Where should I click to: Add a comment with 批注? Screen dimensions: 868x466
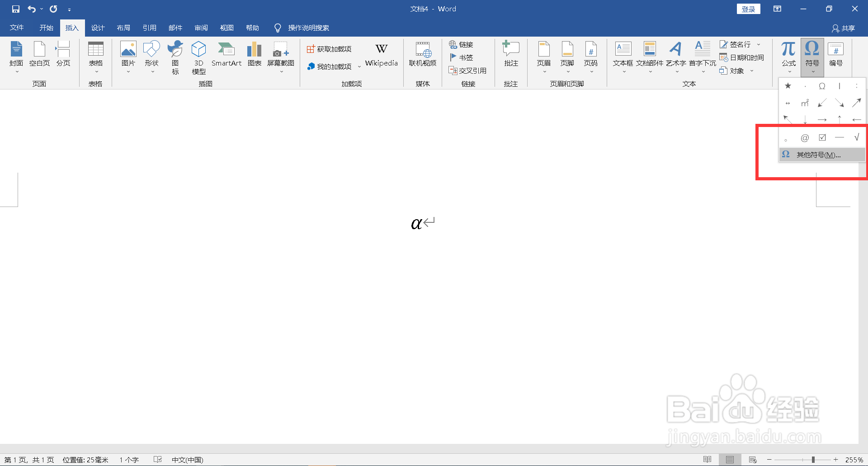tap(511, 54)
